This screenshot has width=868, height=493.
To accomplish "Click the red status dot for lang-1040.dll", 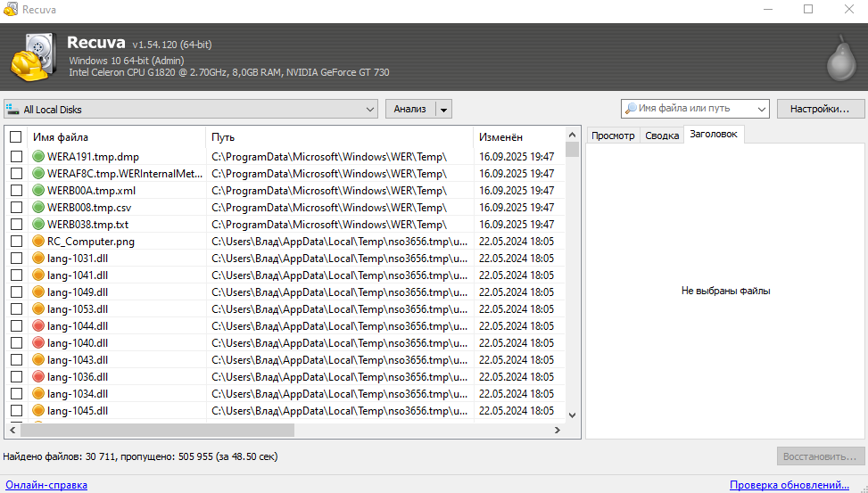I will 38,342.
